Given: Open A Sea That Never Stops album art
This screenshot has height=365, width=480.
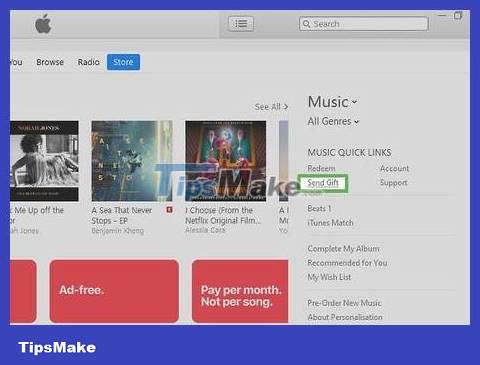Looking at the screenshot, I should (132, 161).
